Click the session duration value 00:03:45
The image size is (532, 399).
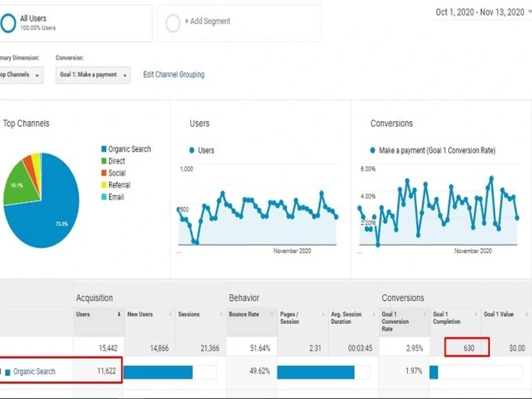360,348
